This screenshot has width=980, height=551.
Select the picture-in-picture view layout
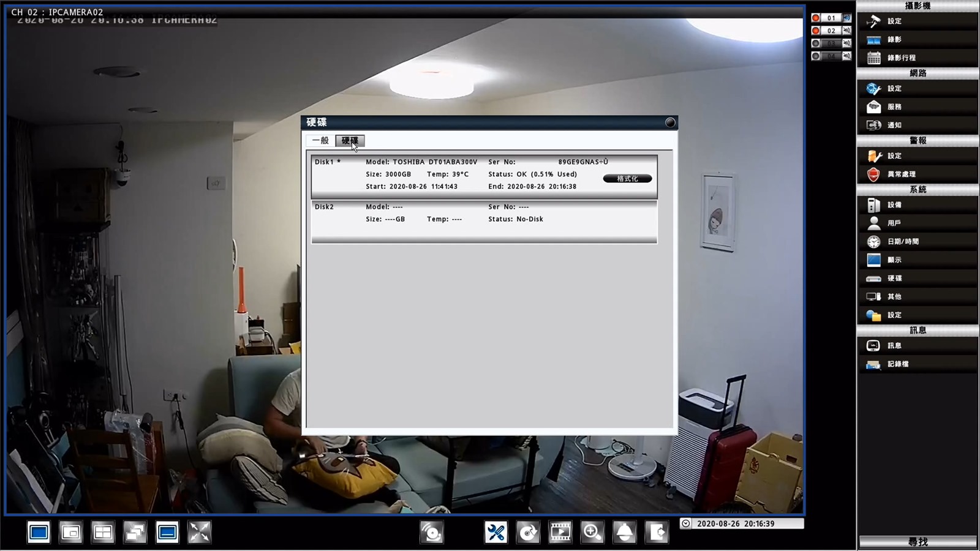point(70,533)
